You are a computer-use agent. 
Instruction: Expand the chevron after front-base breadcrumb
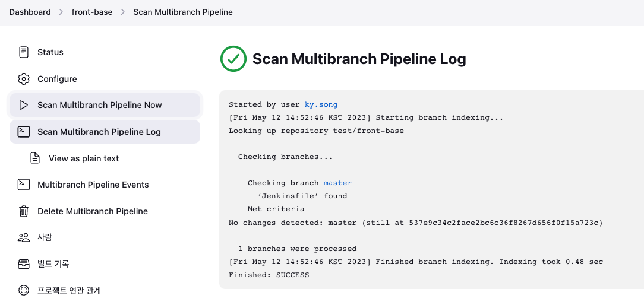(123, 12)
